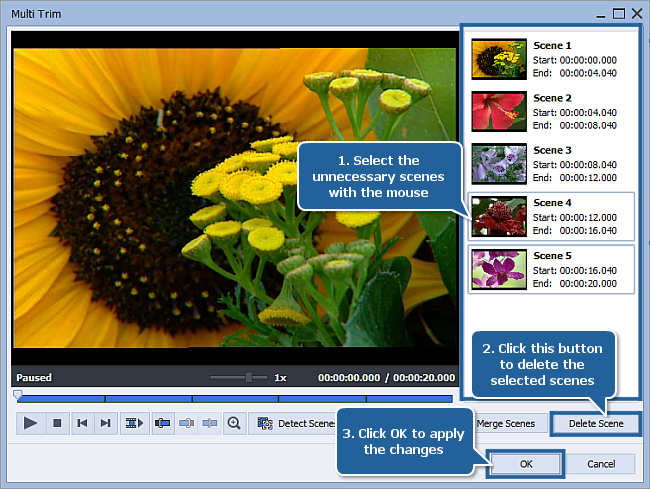Cancel the Multi Trim dialog
Screen dimensions: 650x489
601,464
